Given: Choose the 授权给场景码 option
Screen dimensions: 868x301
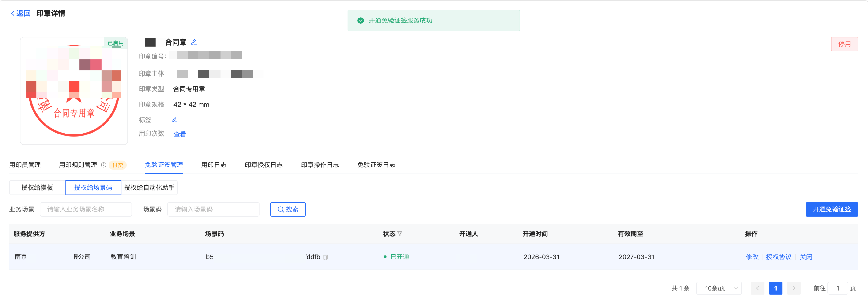Looking at the screenshot, I should point(93,187).
